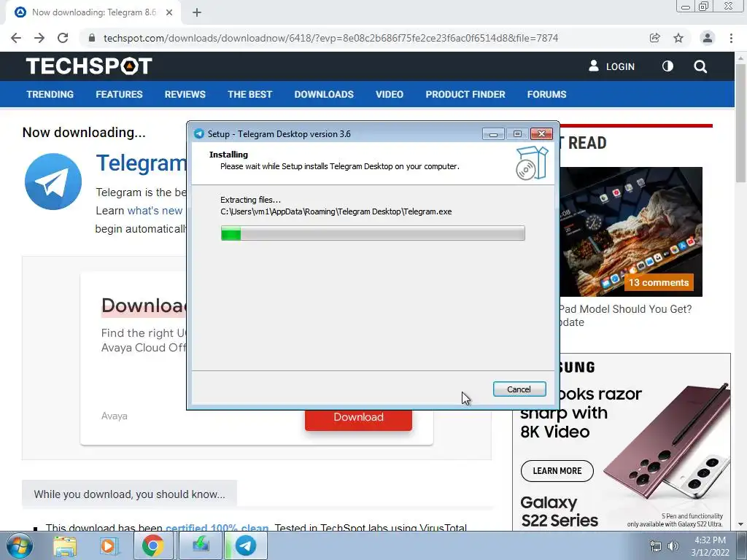Image resolution: width=747 pixels, height=560 pixels.
Task: Go back using the browser back arrow
Action: pos(16,38)
